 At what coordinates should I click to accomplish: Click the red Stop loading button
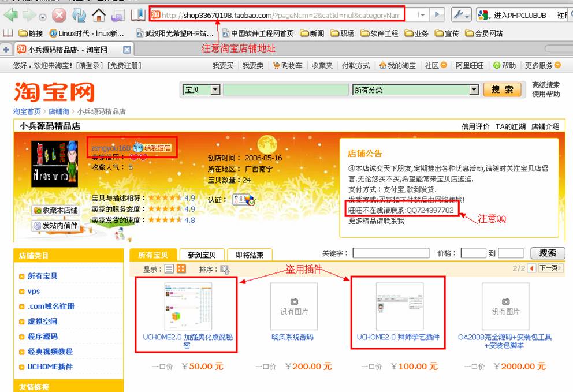point(59,16)
